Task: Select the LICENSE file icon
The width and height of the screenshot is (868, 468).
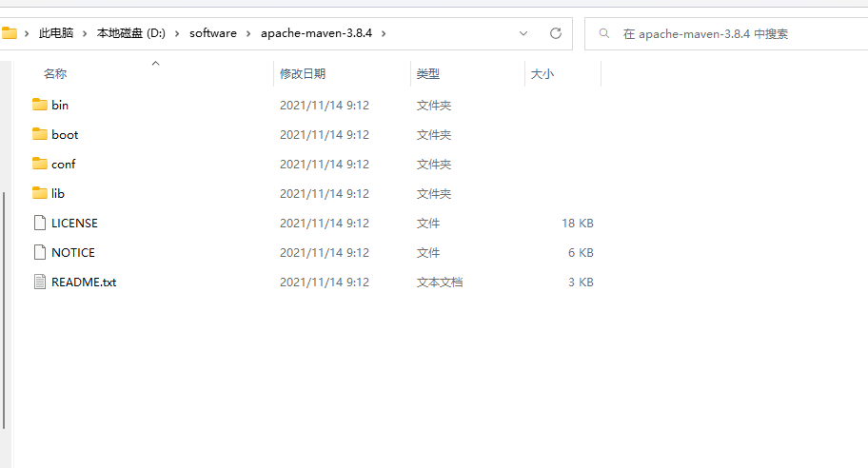Action: tap(40, 223)
